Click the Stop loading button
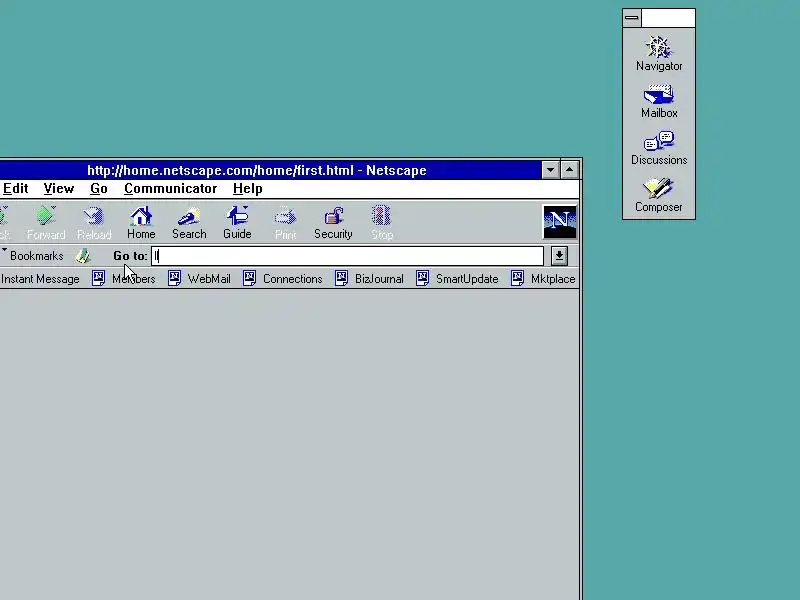Viewport: 800px width, 600px height. pyautogui.click(x=382, y=222)
